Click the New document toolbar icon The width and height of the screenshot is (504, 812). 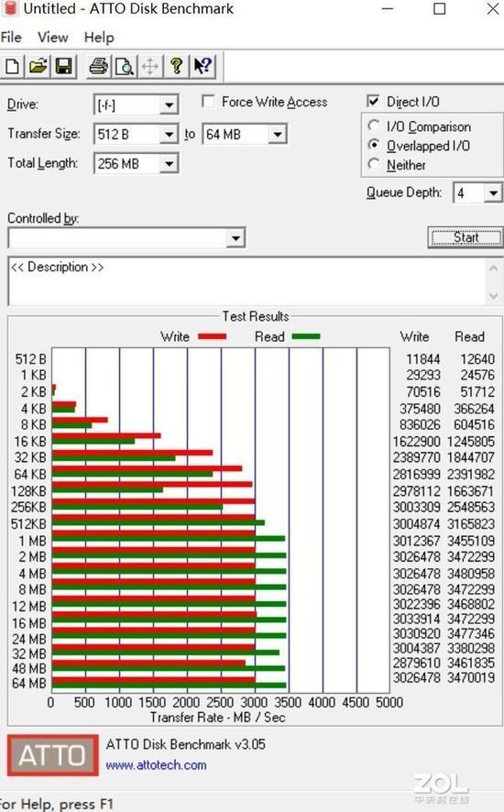(13, 66)
